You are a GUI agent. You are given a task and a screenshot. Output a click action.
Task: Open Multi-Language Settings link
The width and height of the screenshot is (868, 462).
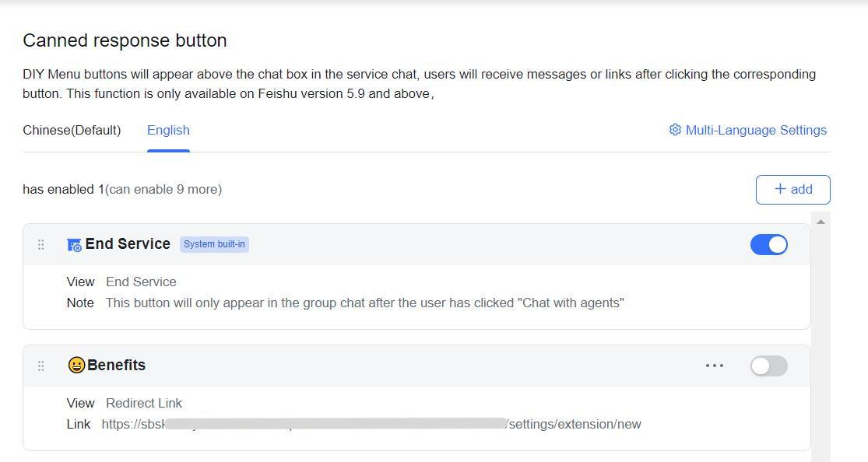pyautogui.click(x=755, y=130)
